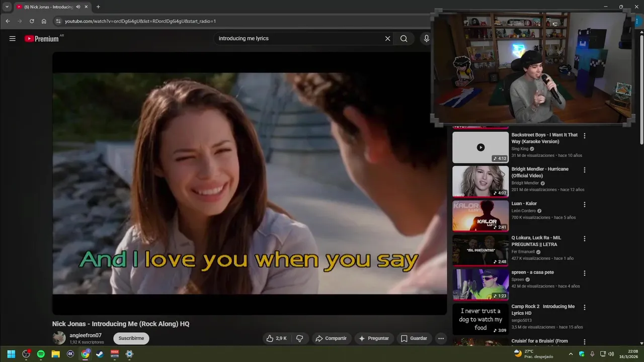Open options menu for a casa pete
Viewport: 644px width, 362px height.
pyautogui.click(x=585, y=273)
